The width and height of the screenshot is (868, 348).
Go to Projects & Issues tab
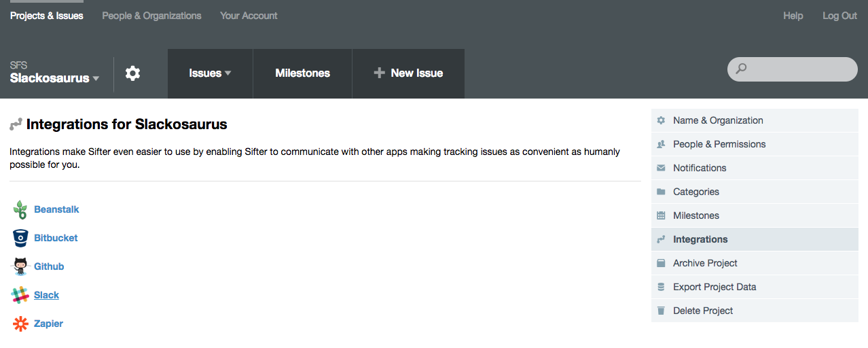[x=47, y=15]
